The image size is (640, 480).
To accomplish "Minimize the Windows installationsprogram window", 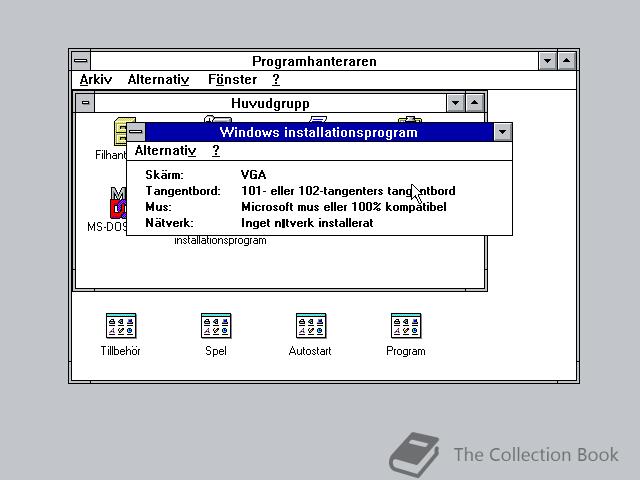I will point(502,132).
